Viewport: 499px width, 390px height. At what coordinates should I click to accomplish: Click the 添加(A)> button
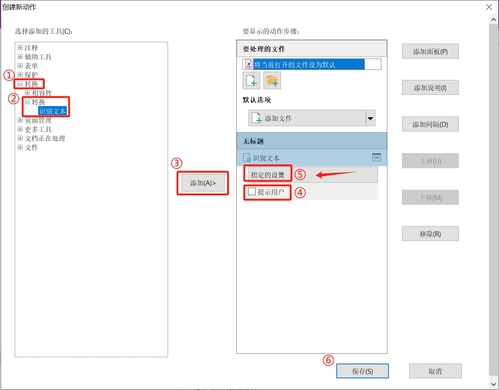coord(203,183)
